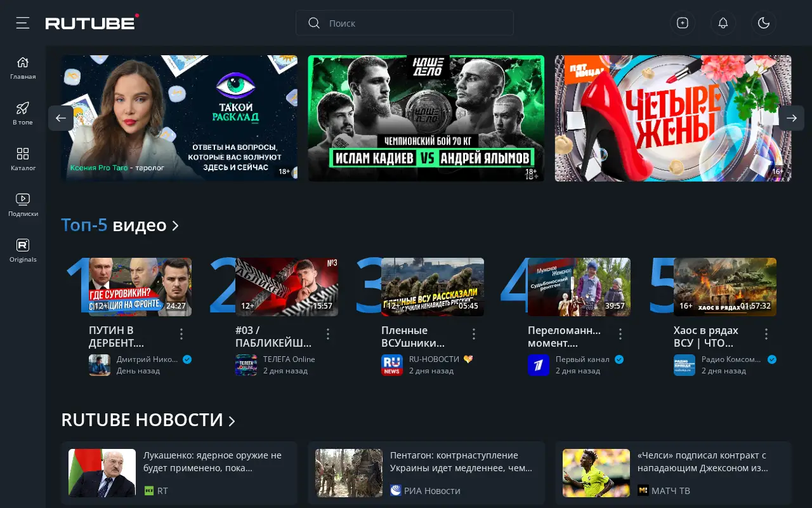Click МАТЧ ТВ source icon

coord(643,491)
